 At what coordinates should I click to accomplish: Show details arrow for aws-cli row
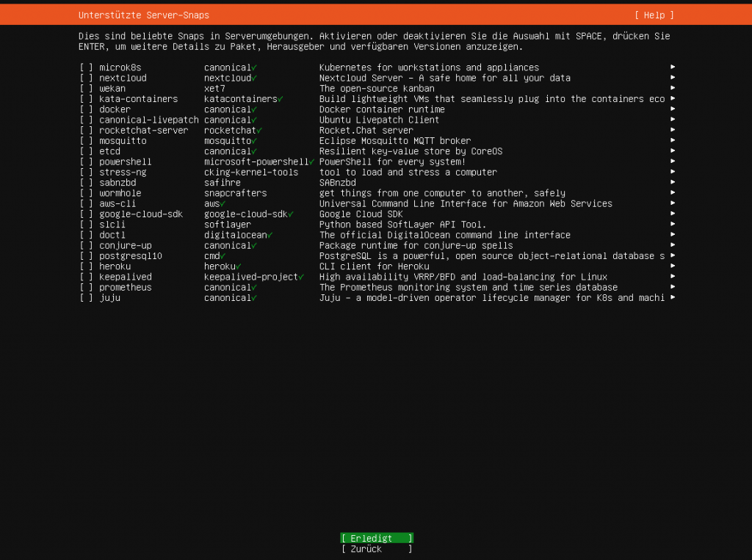[672, 203]
